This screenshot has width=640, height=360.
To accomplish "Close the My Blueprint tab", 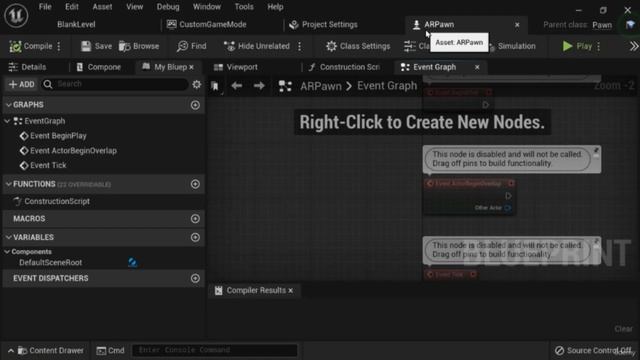I will click(191, 67).
